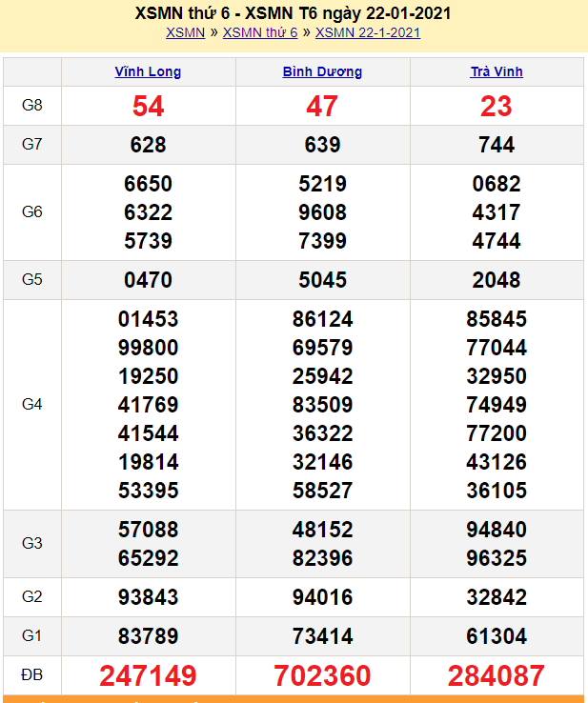The image size is (588, 703).
Task: Select G5 result 2048 for Trà Vinh
Action: 497,280
